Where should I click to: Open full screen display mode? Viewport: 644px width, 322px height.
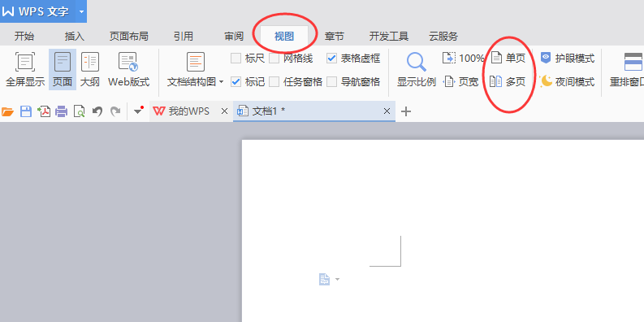pos(25,69)
